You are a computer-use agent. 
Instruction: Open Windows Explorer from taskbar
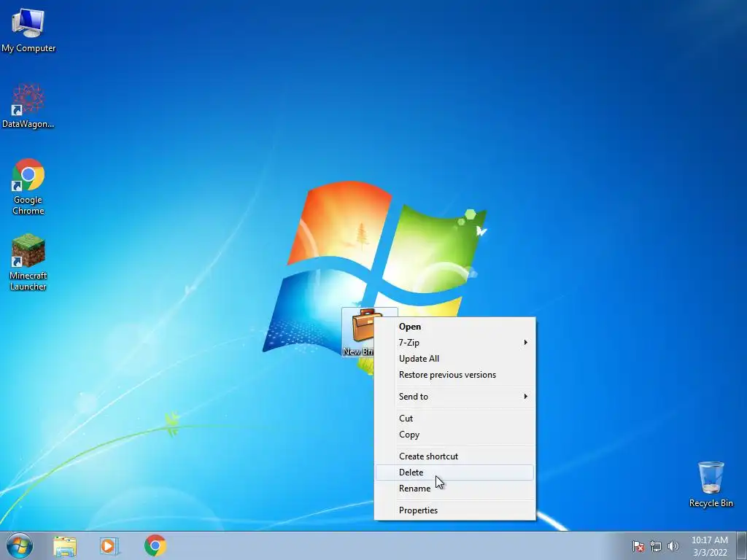[65, 546]
